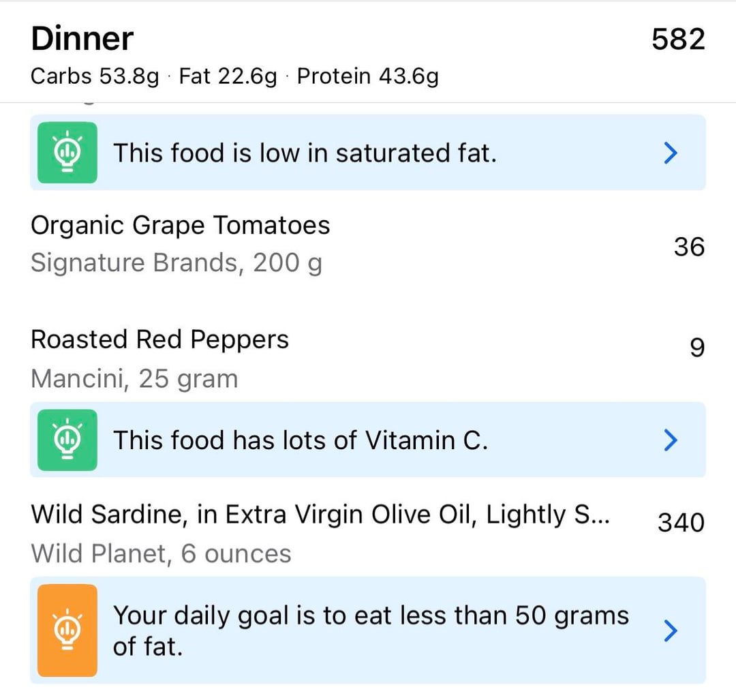Tap the orange lightbulb beside fat goal tip
Viewport: 736px width, 700px height.
click(x=67, y=630)
